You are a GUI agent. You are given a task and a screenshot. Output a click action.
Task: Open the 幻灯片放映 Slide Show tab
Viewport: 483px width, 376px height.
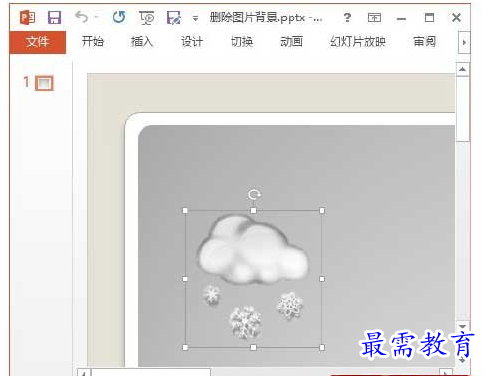358,42
